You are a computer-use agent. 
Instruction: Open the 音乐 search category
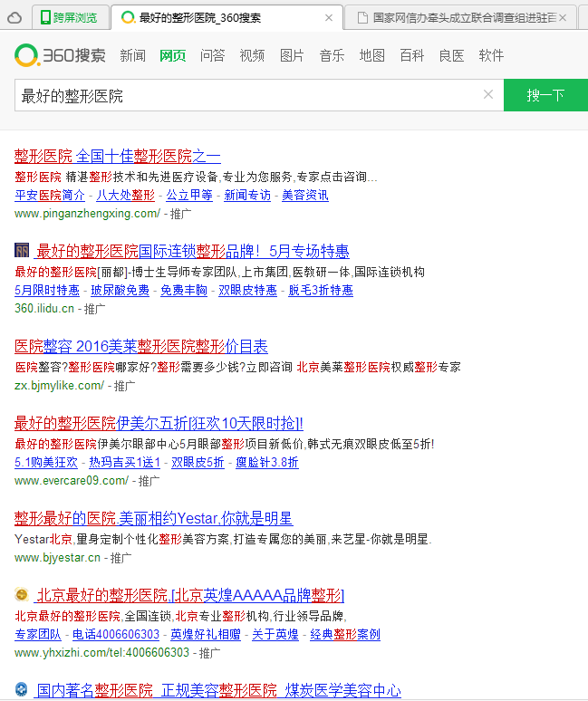click(x=332, y=55)
